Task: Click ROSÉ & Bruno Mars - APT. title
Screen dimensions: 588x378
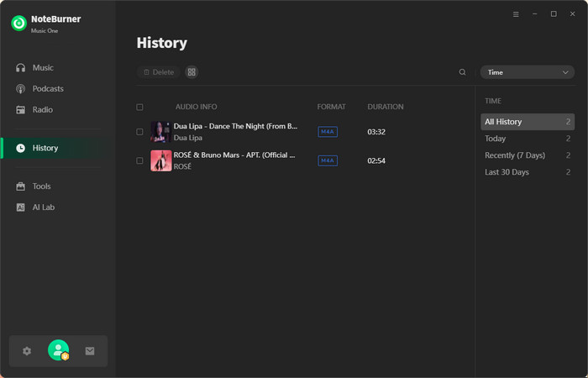Action: click(234, 155)
